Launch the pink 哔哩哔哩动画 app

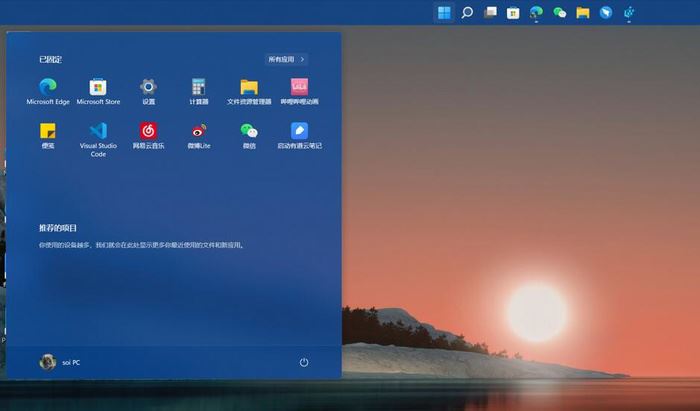click(299, 88)
